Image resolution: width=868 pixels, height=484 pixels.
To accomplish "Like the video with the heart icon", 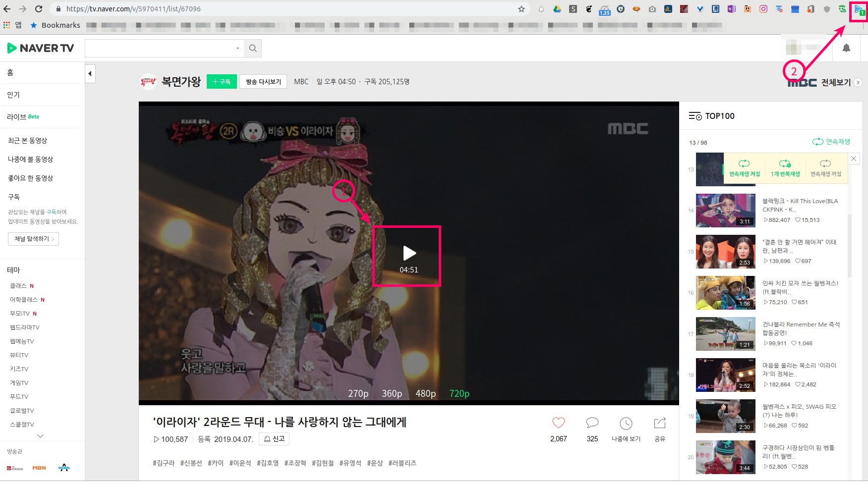I will pos(559,423).
